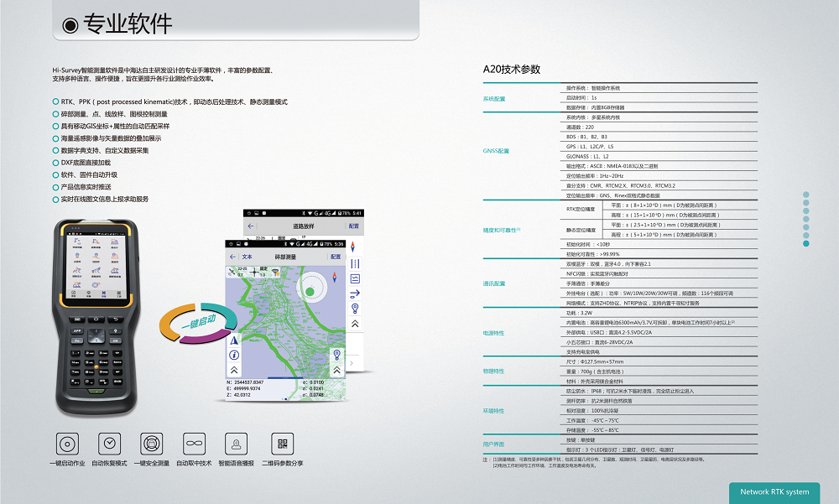Click the 自动恢复模式 clock icon

pos(109,444)
